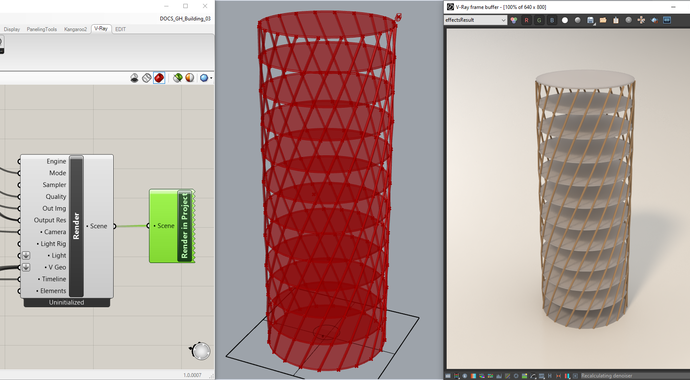Click the Light Rig input on Render component

pyautogui.click(x=51, y=244)
